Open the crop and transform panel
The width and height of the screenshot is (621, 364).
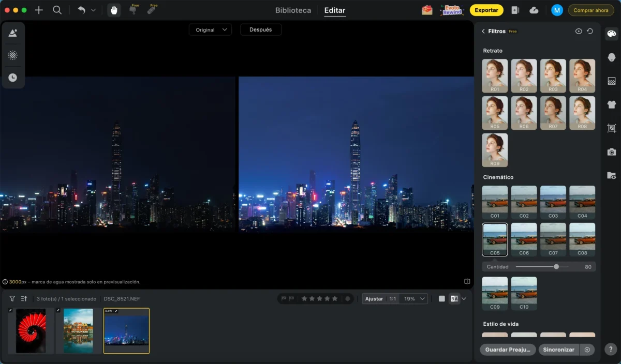[x=611, y=128]
